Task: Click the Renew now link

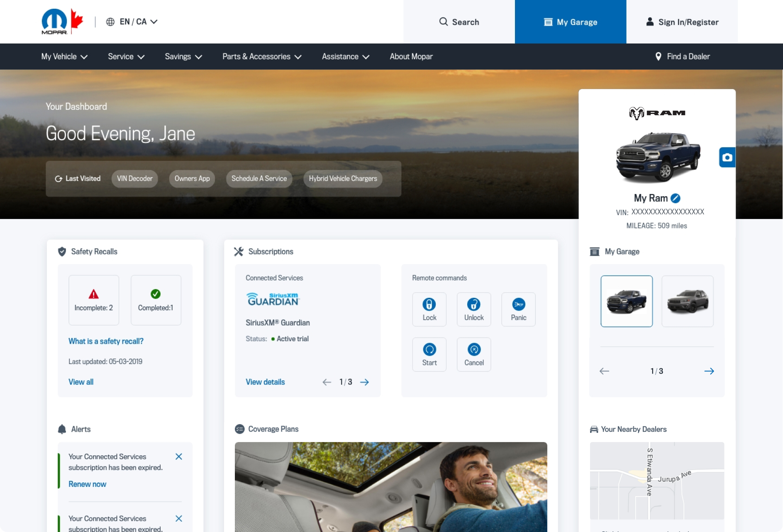Action: (x=87, y=484)
